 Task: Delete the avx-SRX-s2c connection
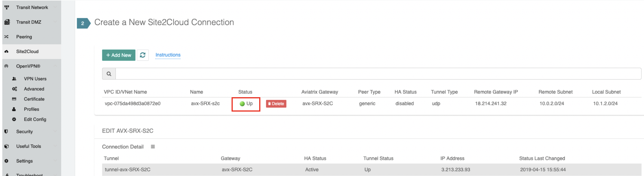pos(276,104)
